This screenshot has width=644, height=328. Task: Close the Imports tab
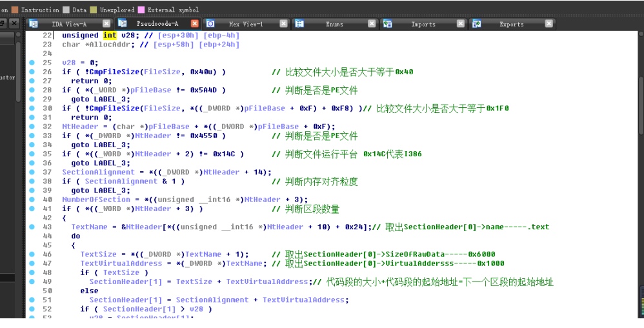(460, 24)
